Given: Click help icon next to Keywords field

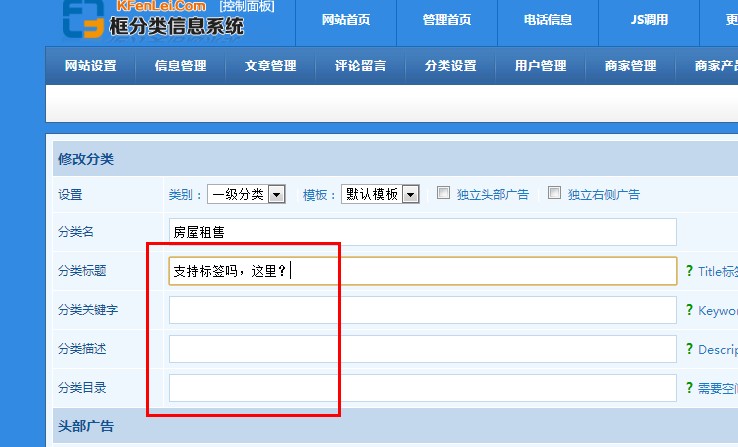Looking at the screenshot, I should [689, 310].
